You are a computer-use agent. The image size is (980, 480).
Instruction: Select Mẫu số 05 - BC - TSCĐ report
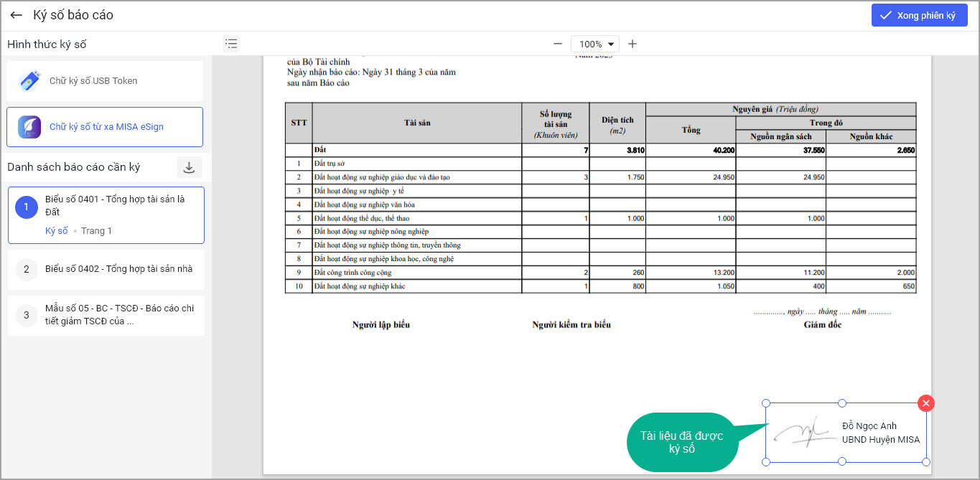(x=119, y=315)
